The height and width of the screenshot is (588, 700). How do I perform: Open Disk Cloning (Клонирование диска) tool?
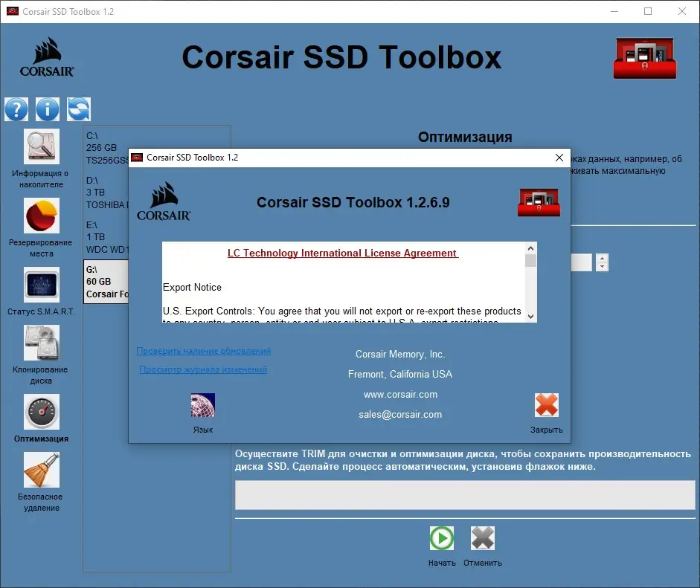(41, 343)
